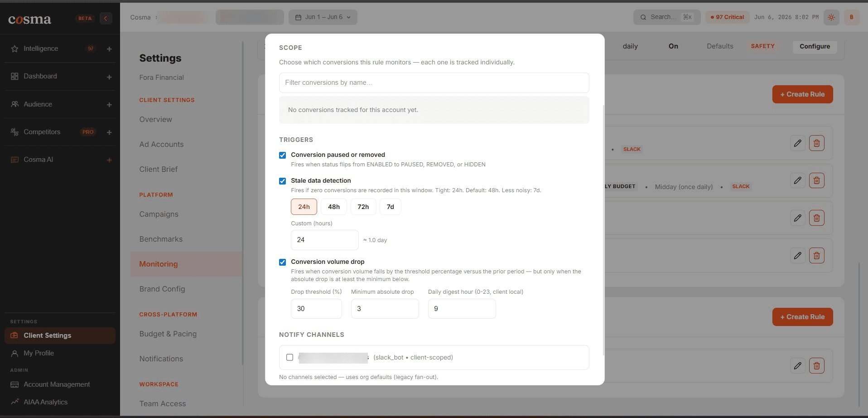Click the Audience people icon
The width and height of the screenshot is (868, 418).
click(x=14, y=104)
